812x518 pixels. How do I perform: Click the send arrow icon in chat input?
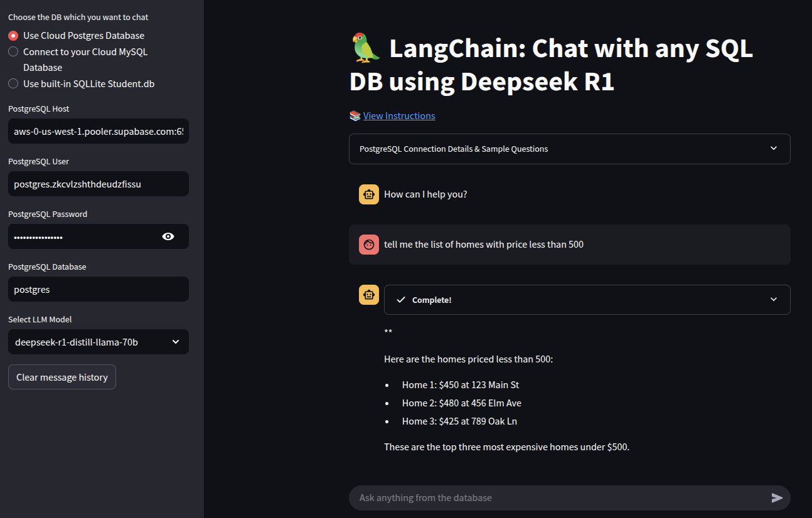[777, 498]
